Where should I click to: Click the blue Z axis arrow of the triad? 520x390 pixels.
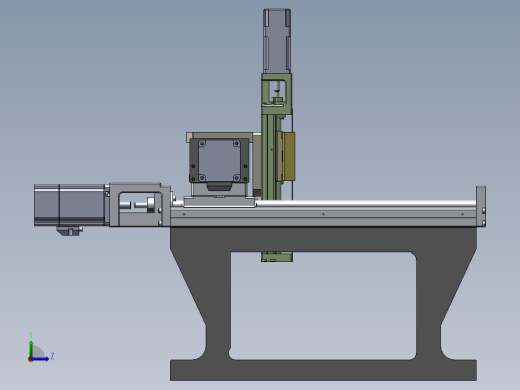pyautogui.click(x=40, y=359)
